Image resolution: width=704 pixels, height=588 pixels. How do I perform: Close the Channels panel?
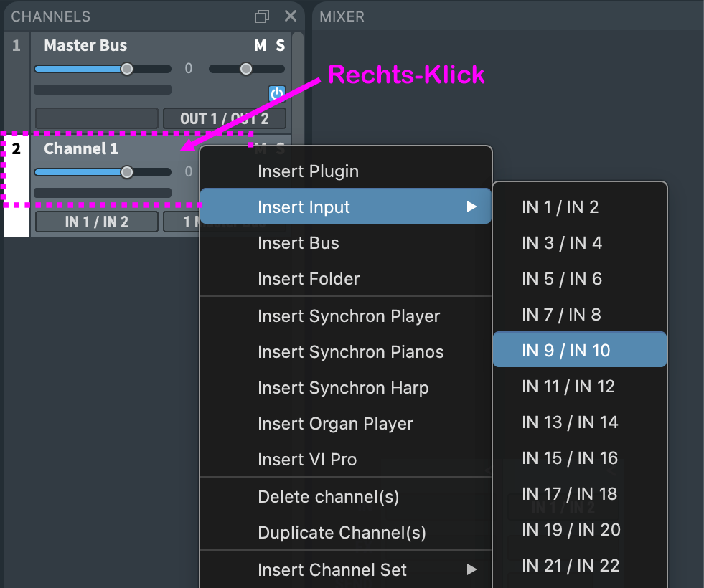click(290, 16)
